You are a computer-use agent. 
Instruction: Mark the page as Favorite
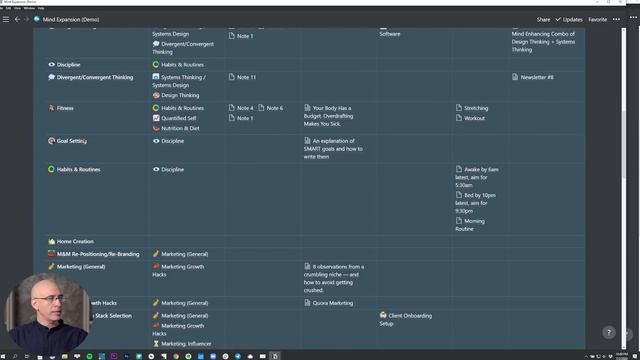[x=597, y=19]
